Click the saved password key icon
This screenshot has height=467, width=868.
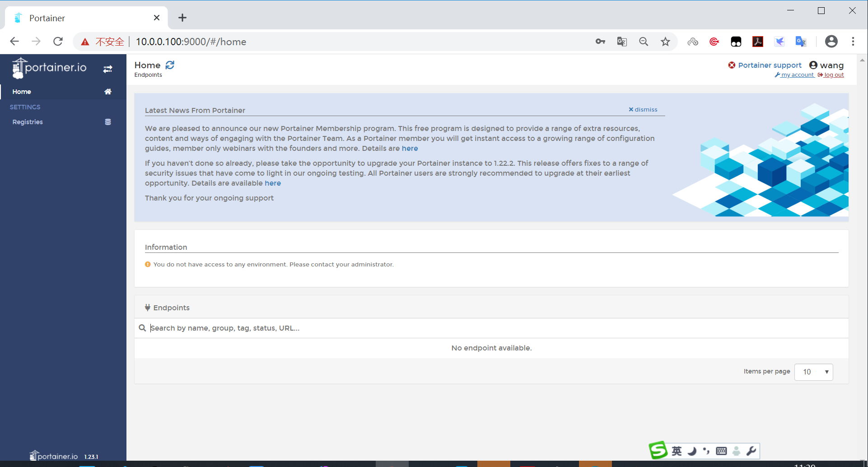click(600, 42)
